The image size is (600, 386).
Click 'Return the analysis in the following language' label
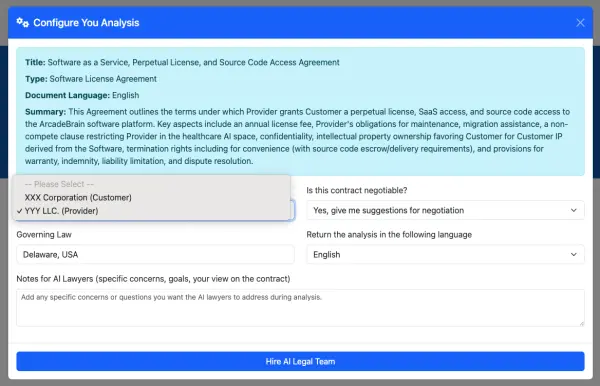(389, 235)
